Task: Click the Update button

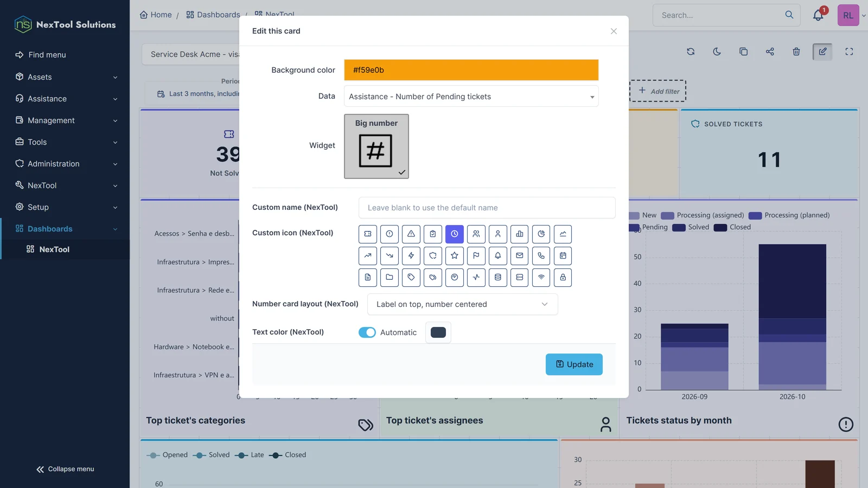Action: (x=574, y=364)
